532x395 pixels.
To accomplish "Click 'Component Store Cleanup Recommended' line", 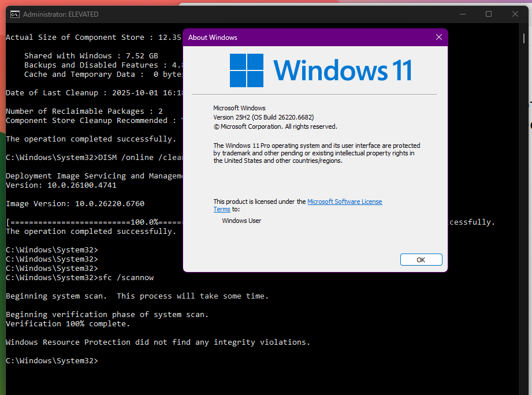I will [x=94, y=121].
